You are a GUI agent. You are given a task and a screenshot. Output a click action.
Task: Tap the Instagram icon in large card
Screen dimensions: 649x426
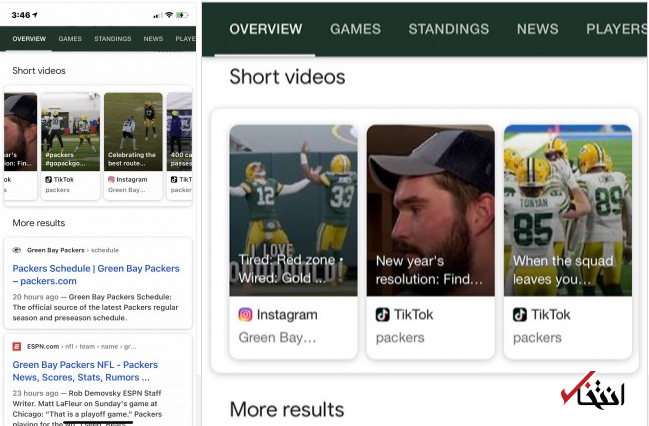click(x=245, y=314)
